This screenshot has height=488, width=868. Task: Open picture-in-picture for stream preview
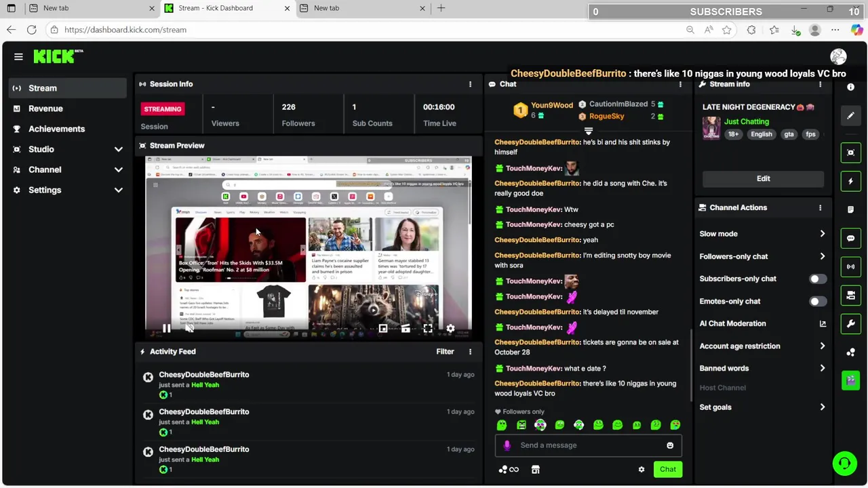[382, 329]
